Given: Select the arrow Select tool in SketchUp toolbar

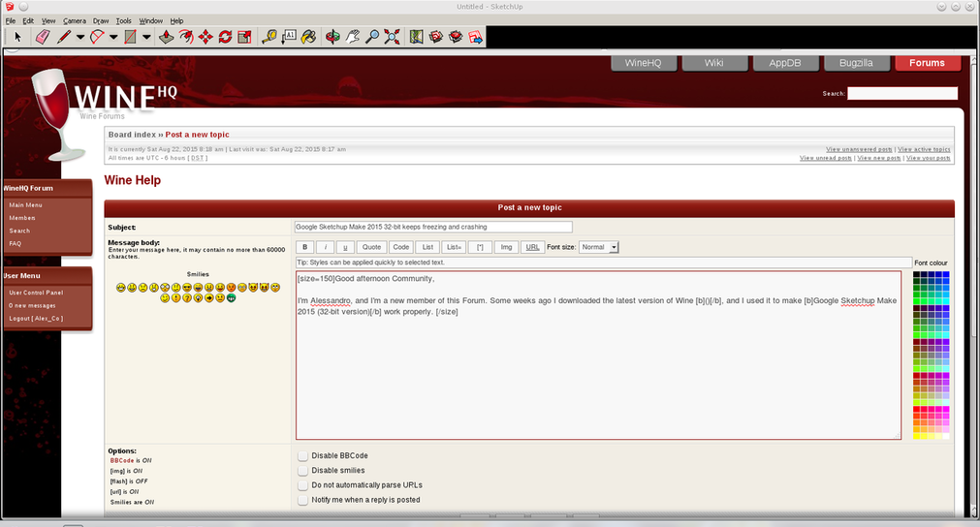Looking at the screenshot, I should pos(17,37).
